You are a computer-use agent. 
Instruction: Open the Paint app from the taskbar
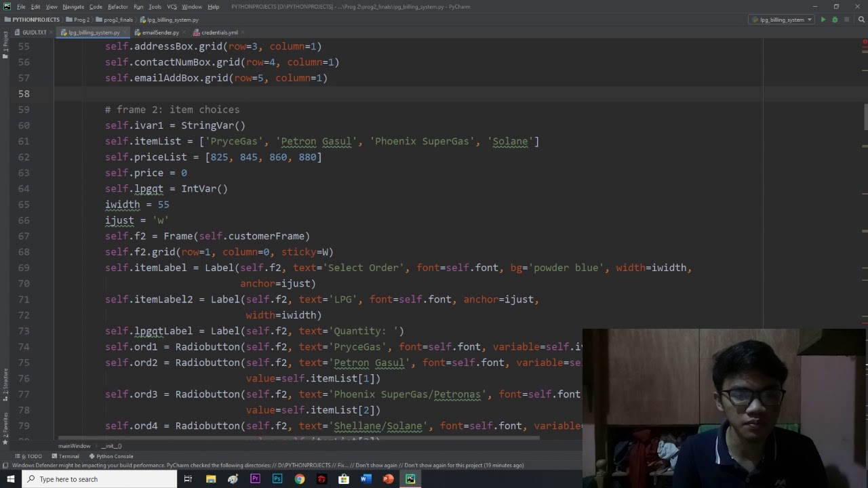pos(233,479)
